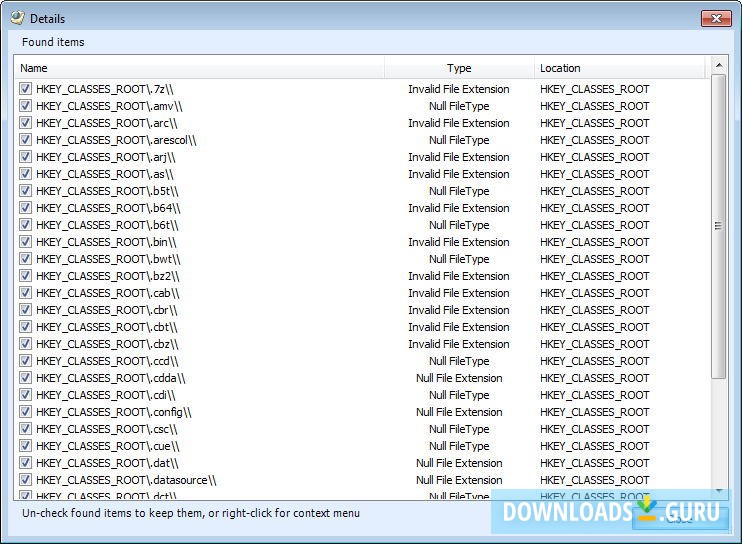This screenshot has height=544, width=742.
Task: Toggle checkbox for .amv entry
Action: click(x=26, y=106)
